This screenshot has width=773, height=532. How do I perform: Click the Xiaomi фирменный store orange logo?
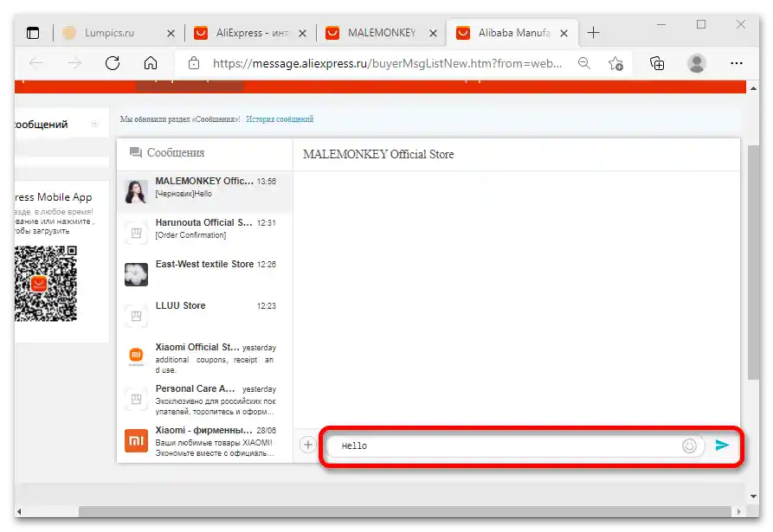(x=136, y=440)
